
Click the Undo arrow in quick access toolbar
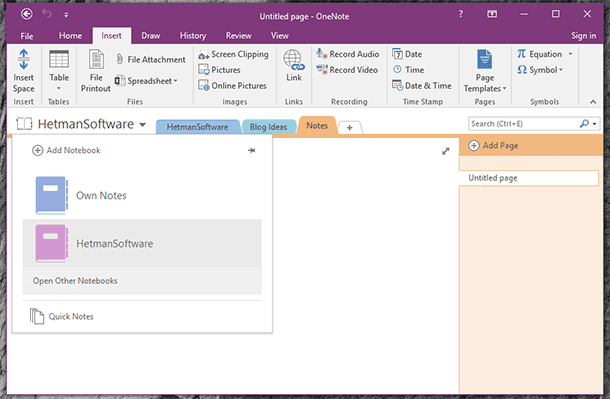pos(47,14)
